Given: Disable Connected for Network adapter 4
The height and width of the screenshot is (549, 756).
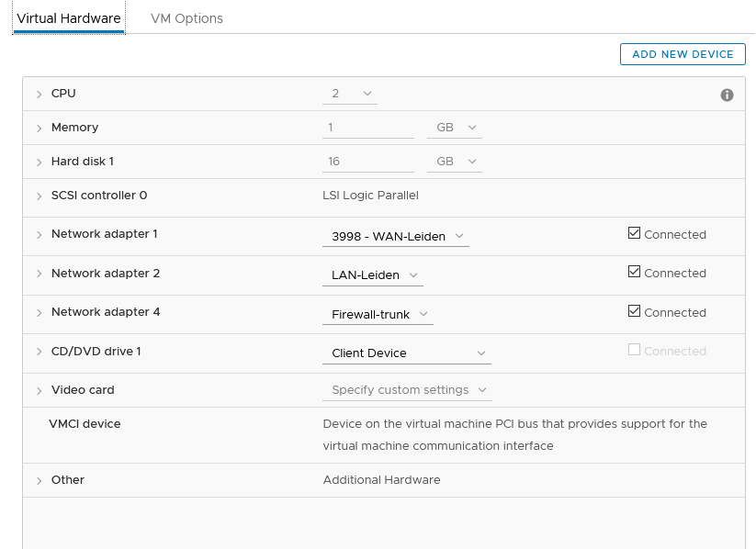Looking at the screenshot, I should tap(635, 312).
